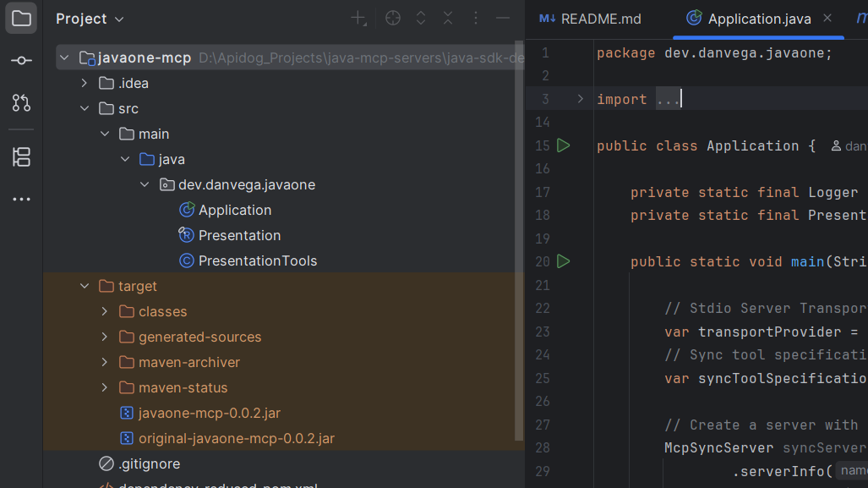The image size is (868, 488).
Task: Click the PresentationTools class icon in tree
Action: 187,260
